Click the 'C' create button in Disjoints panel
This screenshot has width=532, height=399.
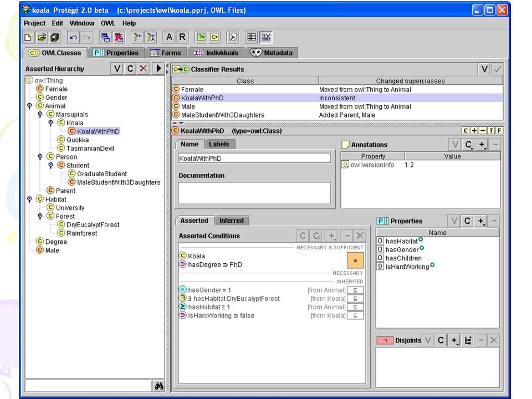(441, 340)
